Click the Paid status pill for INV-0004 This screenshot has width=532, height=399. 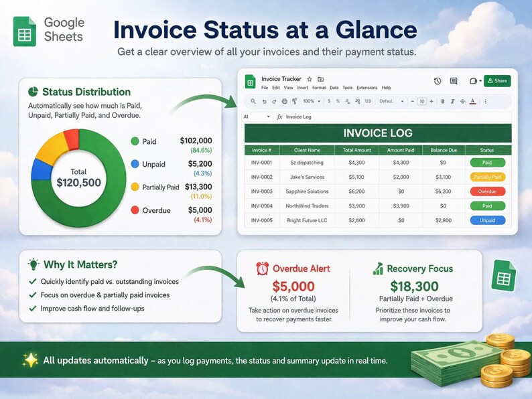click(x=487, y=206)
